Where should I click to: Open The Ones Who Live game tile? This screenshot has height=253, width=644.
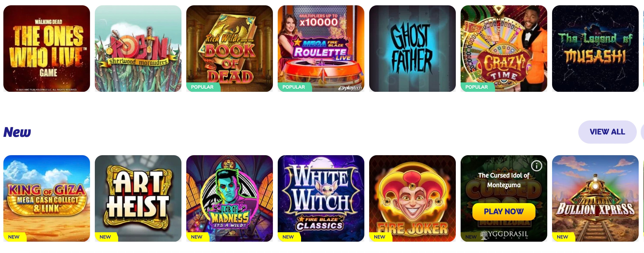tap(46, 48)
